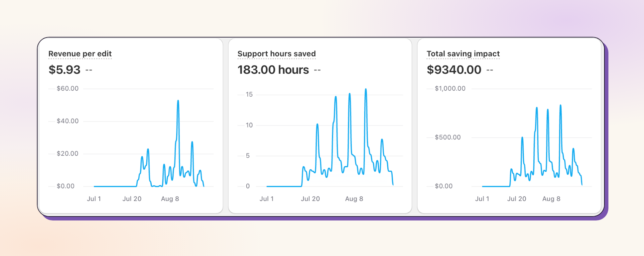
Task: Click the 'Total saving impact' card title
Action: point(463,54)
